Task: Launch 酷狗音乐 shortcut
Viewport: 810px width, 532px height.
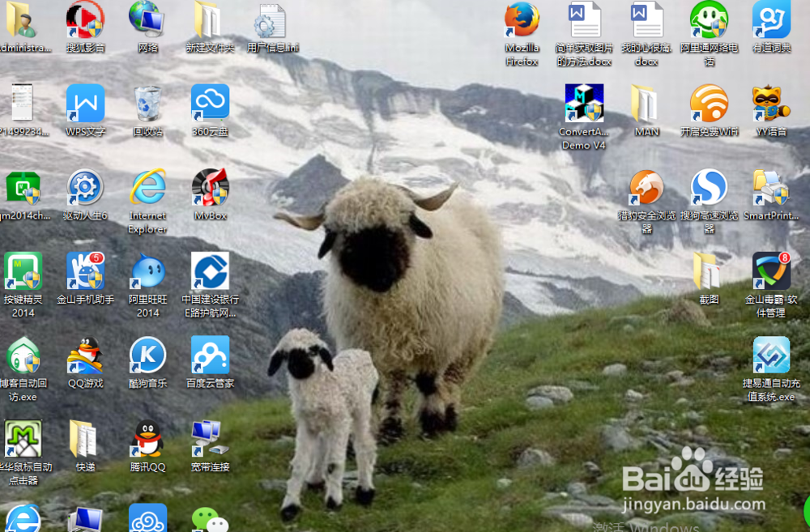Action: [147, 355]
